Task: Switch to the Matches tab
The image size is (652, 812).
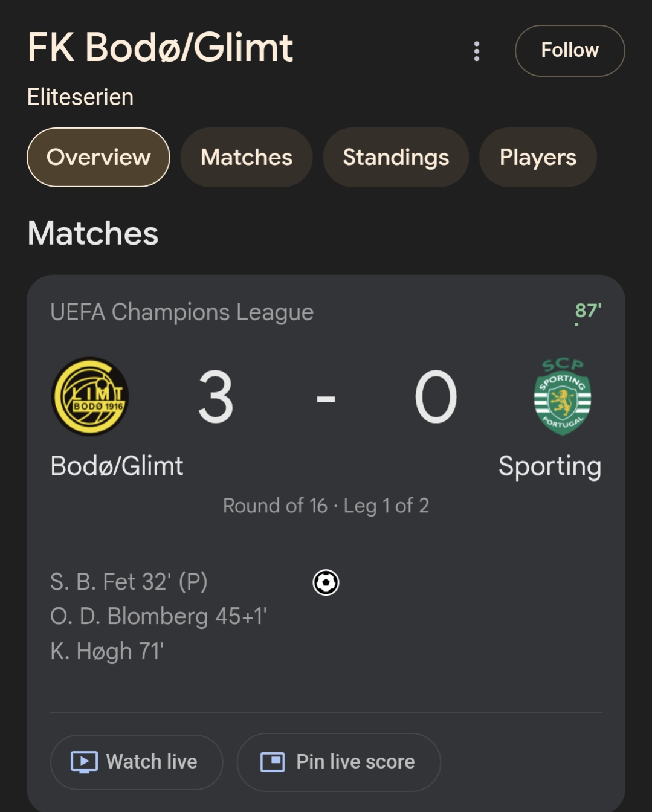Action: pyautogui.click(x=247, y=157)
